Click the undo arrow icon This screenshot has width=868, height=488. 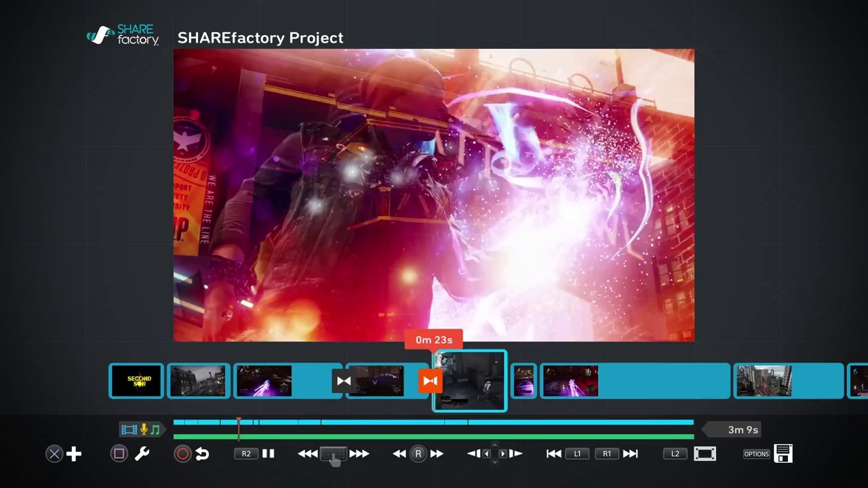point(202,454)
